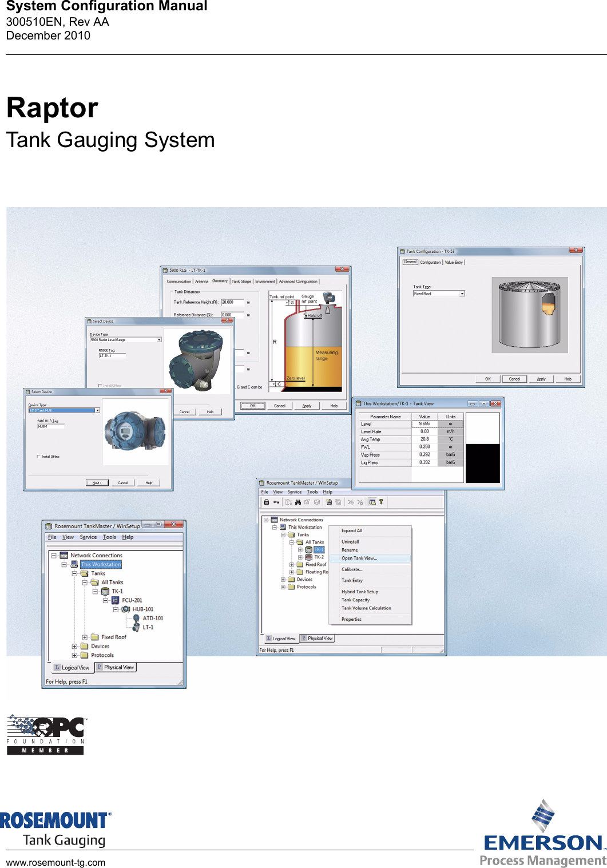
Task: Click the R5900 Tag input field
Action: pyautogui.click(x=112, y=356)
